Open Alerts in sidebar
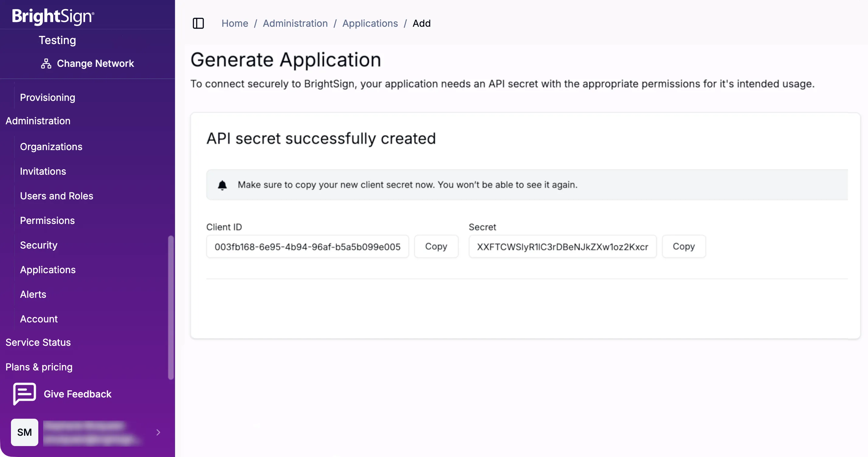 click(x=33, y=294)
